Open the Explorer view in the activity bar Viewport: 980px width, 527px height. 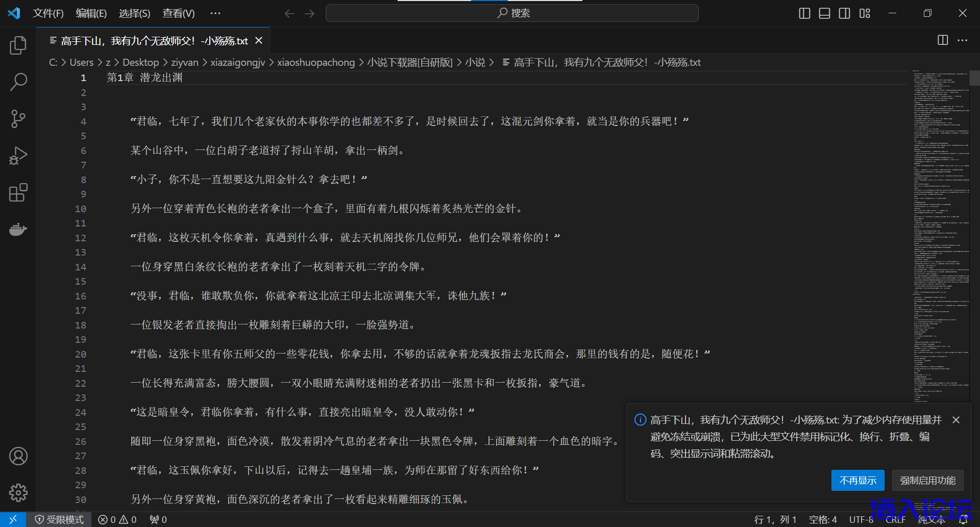pyautogui.click(x=18, y=45)
